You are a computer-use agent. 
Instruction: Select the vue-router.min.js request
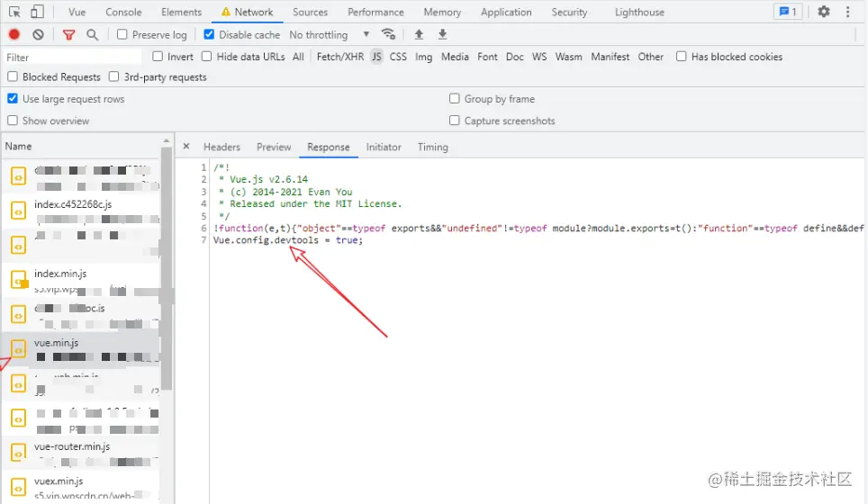coord(81,453)
